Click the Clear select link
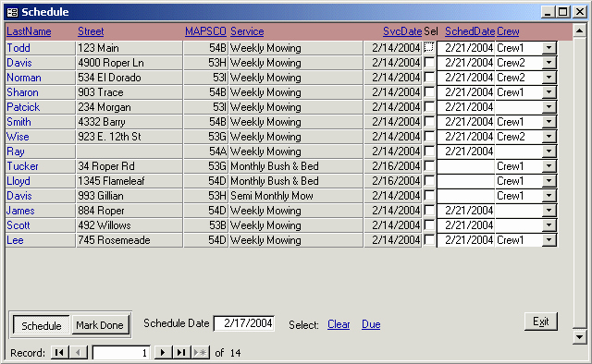Screen dimensions: 592x364 pyautogui.click(x=339, y=324)
